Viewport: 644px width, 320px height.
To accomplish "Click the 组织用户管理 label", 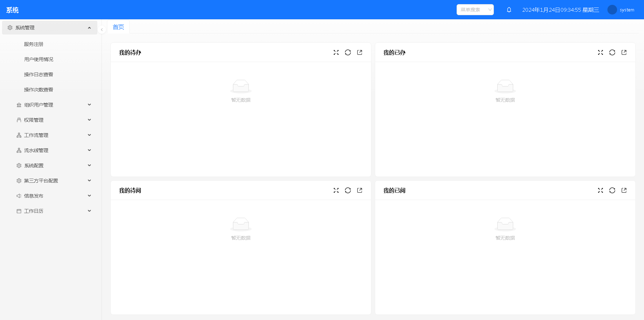I will [x=39, y=105].
